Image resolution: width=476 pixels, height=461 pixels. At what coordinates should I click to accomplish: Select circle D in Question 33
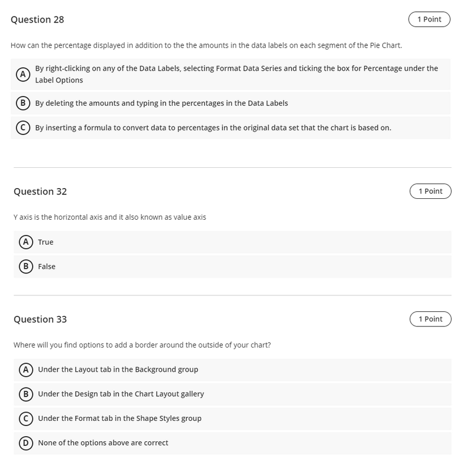tap(26, 443)
